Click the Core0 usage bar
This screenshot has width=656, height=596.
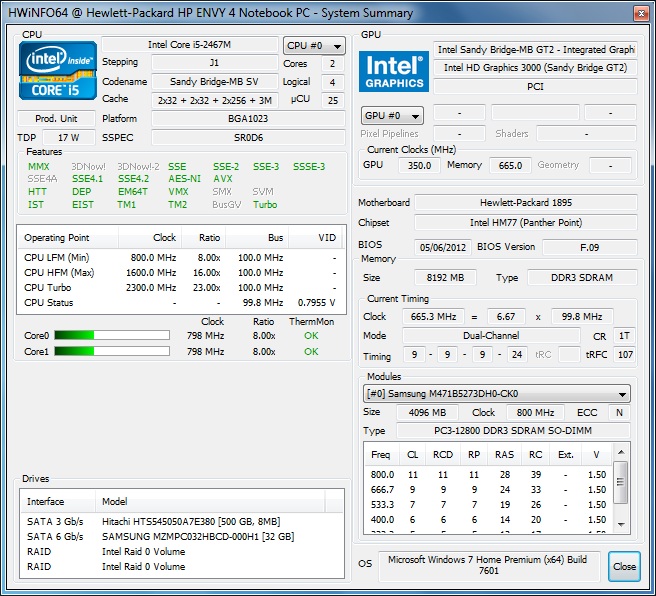click(x=112, y=335)
